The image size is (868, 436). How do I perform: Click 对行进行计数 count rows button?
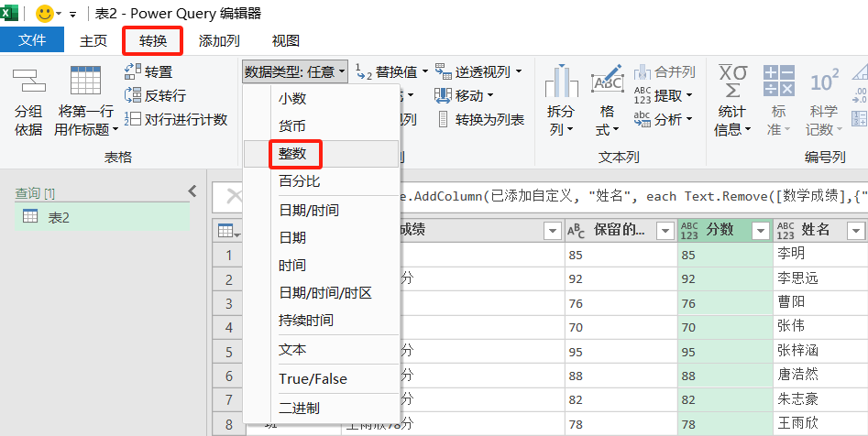click(x=176, y=119)
